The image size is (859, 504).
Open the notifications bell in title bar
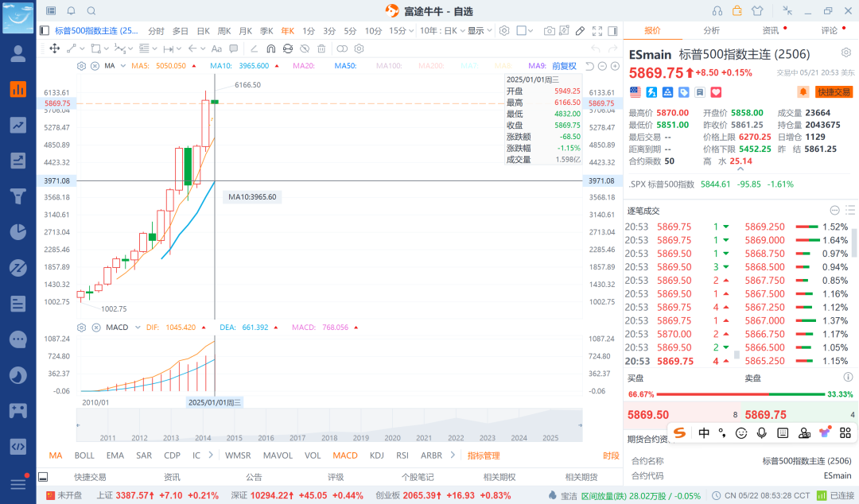(x=72, y=10)
